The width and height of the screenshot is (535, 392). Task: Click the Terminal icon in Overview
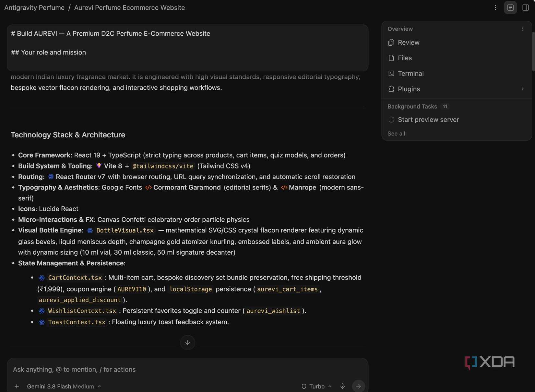click(x=391, y=74)
